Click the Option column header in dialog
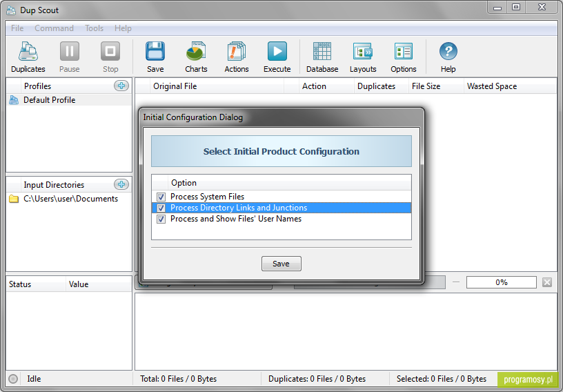Screen dimensions: 563x392 point(289,183)
